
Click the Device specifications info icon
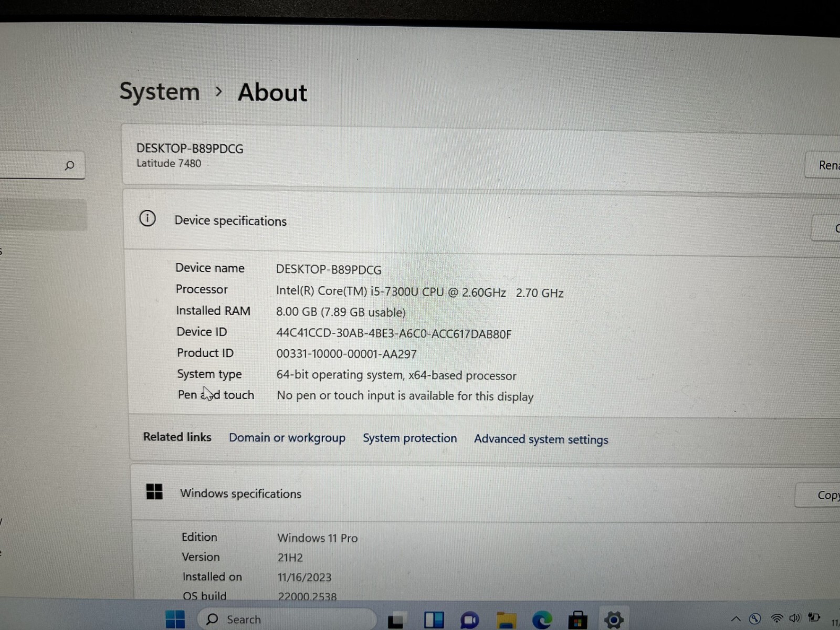(148, 218)
